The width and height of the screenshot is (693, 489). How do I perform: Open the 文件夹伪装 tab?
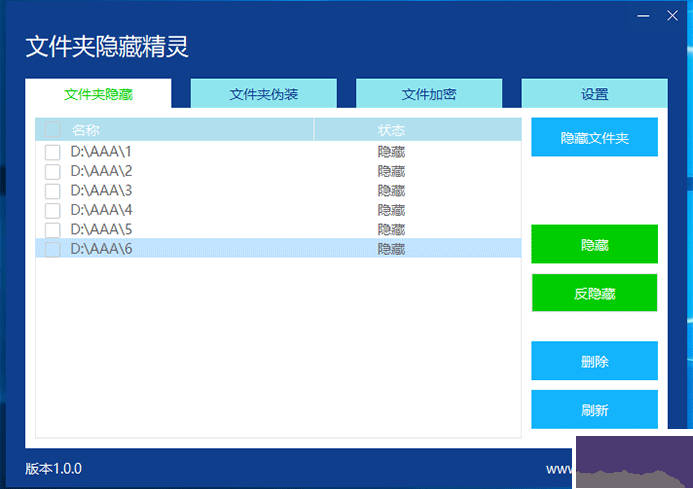[264, 93]
